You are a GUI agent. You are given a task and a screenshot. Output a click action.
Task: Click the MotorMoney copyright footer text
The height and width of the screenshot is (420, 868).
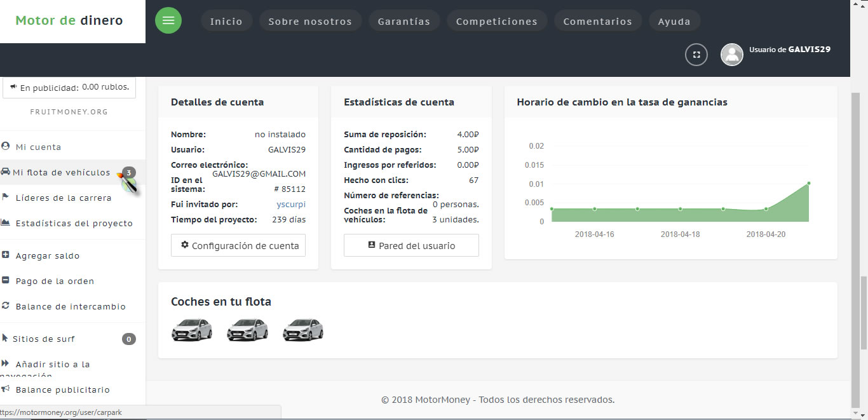498,400
